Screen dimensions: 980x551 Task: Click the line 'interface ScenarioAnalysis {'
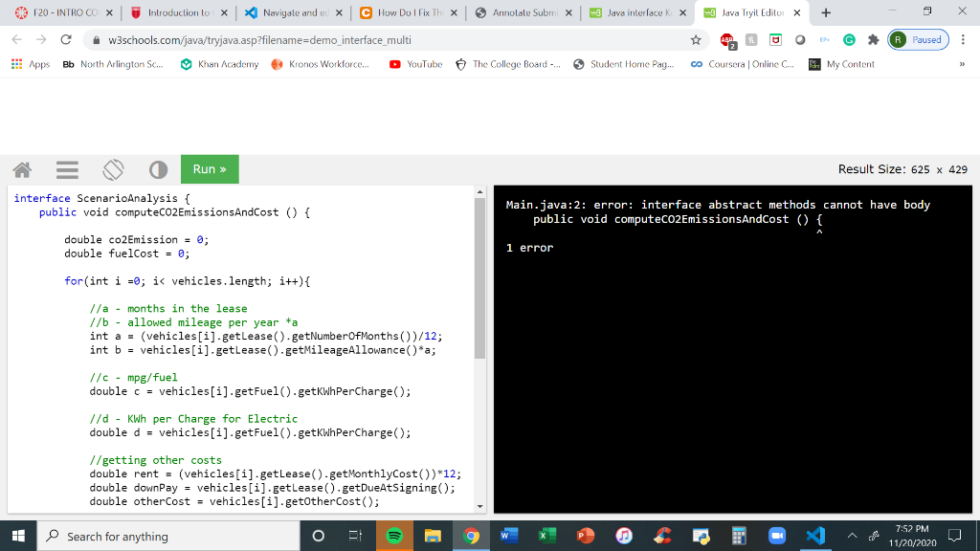click(x=101, y=198)
